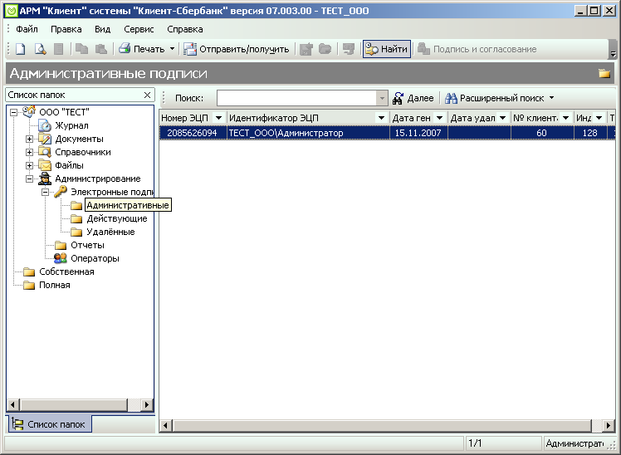Select the Удалённые folder
621x455 pixels.
pyautogui.click(x=111, y=232)
